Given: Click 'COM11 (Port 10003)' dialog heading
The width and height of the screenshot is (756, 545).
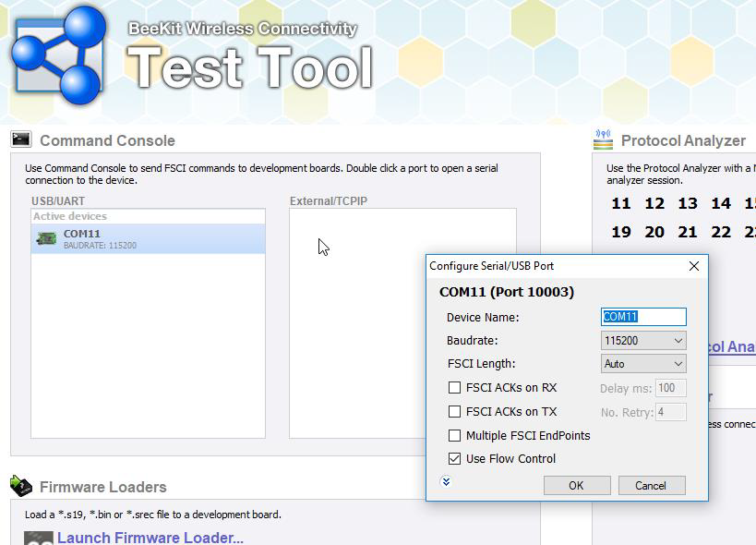Looking at the screenshot, I should tap(507, 292).
